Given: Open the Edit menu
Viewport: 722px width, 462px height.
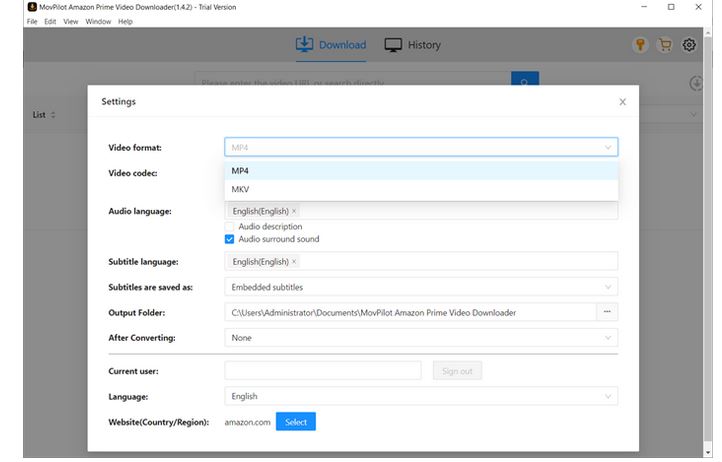Looking at the screenshot, I should pos(50,22).
